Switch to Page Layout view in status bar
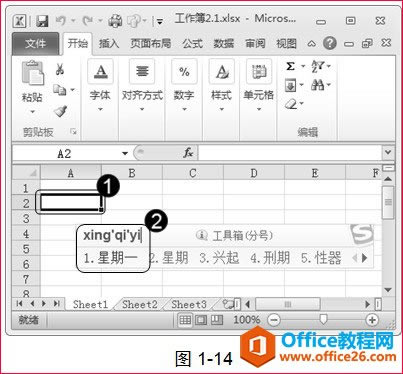403x374 pixels. [201, 320]
